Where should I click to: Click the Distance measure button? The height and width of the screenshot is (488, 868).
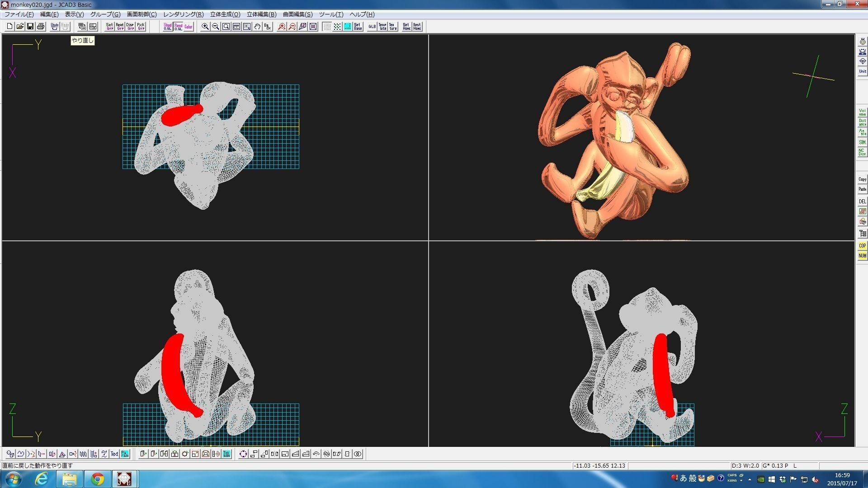863,122
